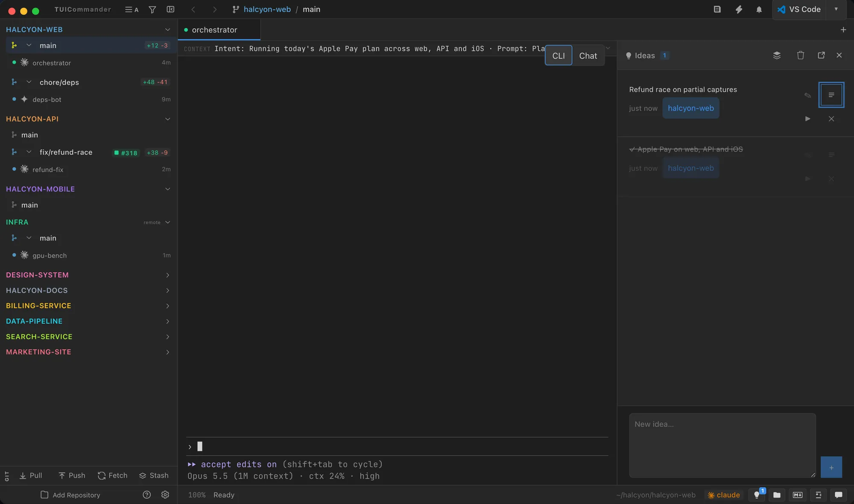Image resolution: width=854 pixels, height=504 pixels.
Task: Select the orchestrator tab
Action: [219, 30]
